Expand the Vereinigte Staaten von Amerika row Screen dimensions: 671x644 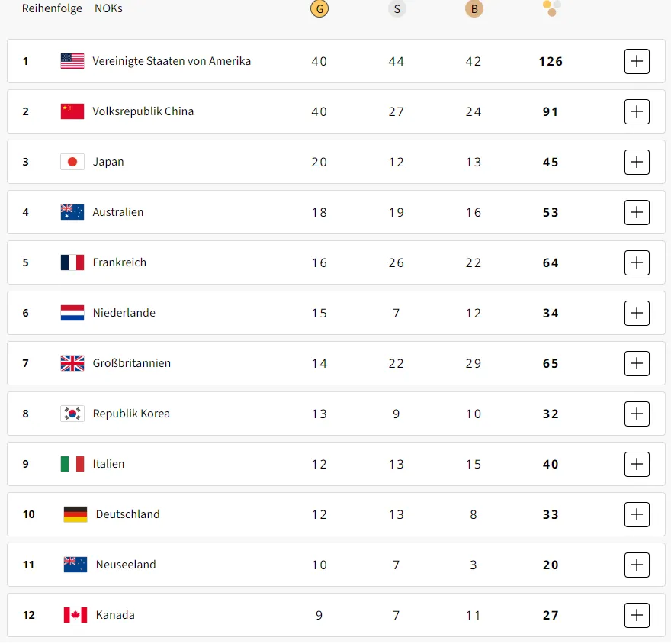click(x=637, y=61)
